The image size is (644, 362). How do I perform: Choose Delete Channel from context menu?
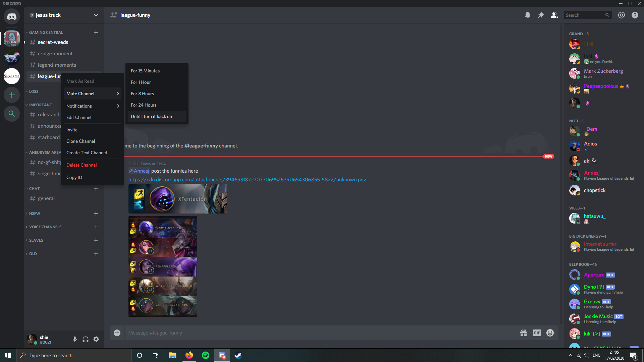click(x=82, y=165)
